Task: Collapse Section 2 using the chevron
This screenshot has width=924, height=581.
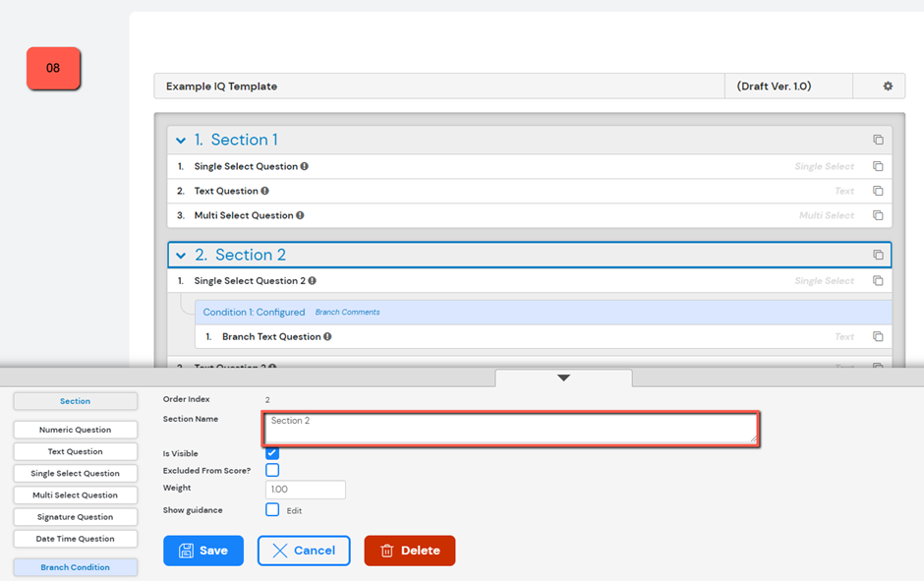Action: tap(181, 256)
